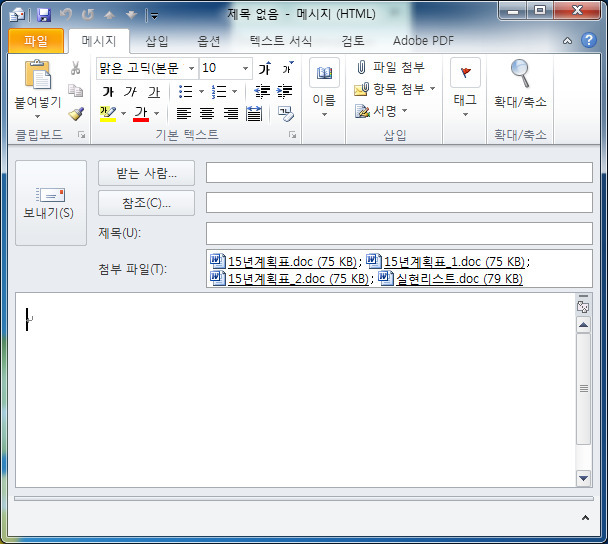Click in the 참조 CC field
The width and height of the screenshot is (608, 544).
point(399,202)
